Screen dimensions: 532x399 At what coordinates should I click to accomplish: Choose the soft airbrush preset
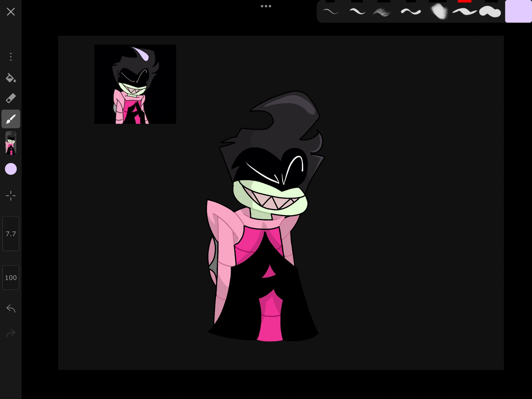439,12
